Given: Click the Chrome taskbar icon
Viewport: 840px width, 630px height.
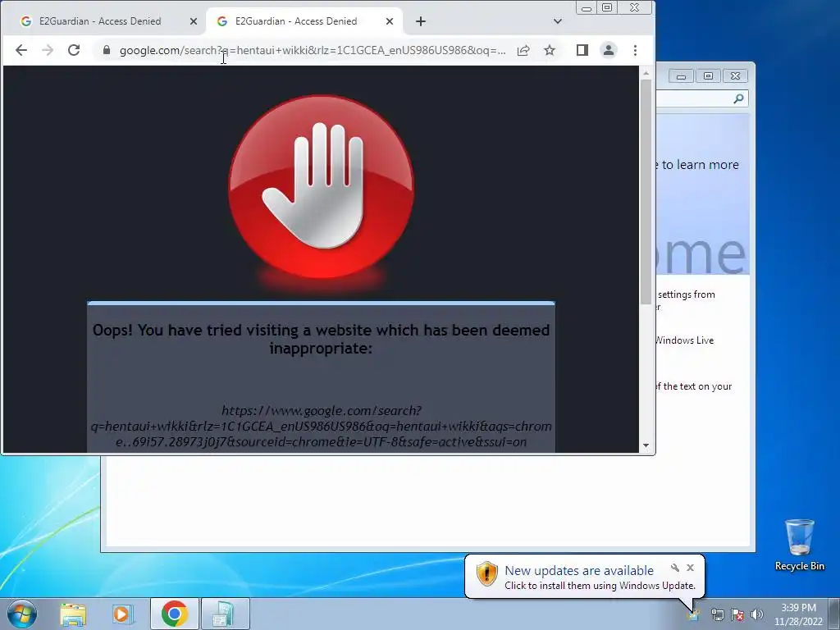Looking at the screenshot, I should point(174,614).
